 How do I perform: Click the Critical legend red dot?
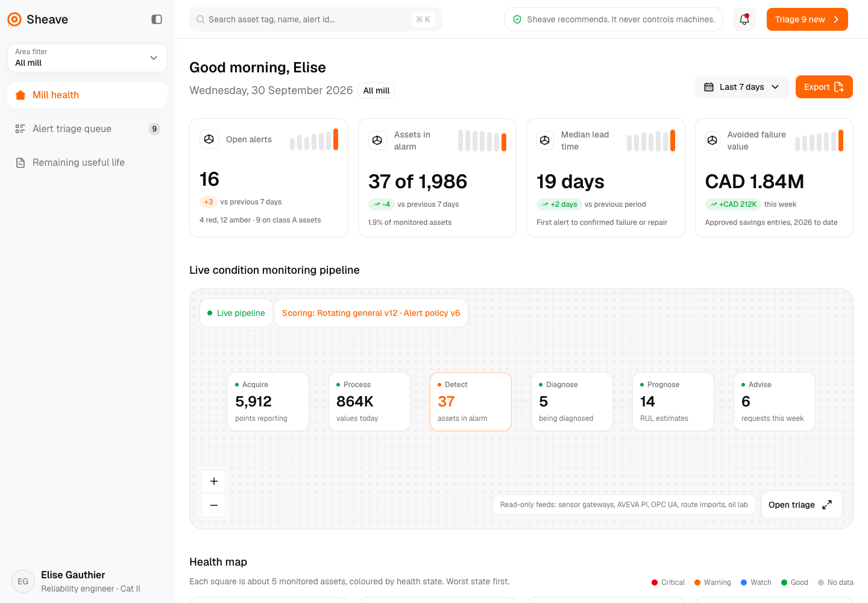(655, 582)
